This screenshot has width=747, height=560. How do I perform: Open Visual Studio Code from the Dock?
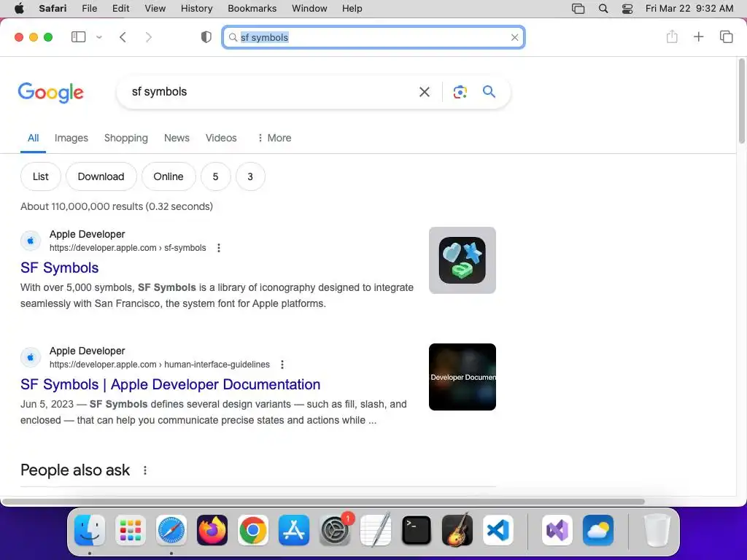pyautogui.click(x=498, y=530)
